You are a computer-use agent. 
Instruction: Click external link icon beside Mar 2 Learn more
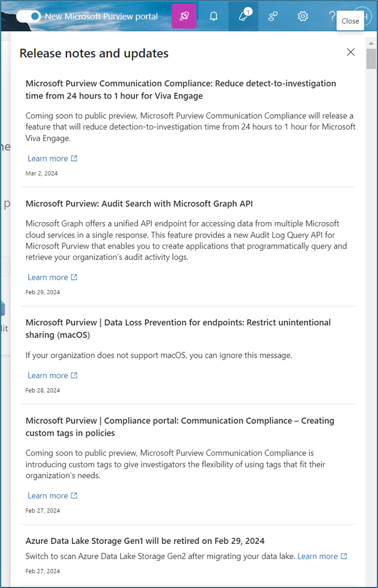pos(74,158)
